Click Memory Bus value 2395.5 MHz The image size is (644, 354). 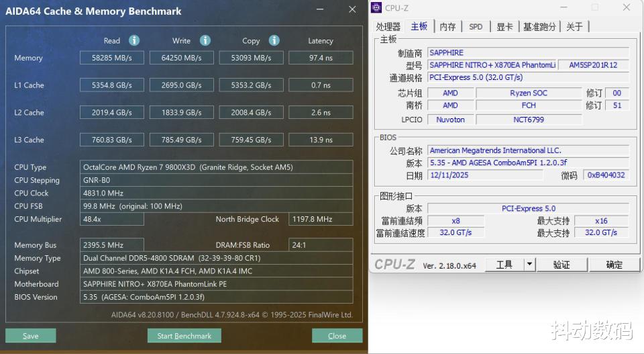pyautogui.click(x=112, y=245)
